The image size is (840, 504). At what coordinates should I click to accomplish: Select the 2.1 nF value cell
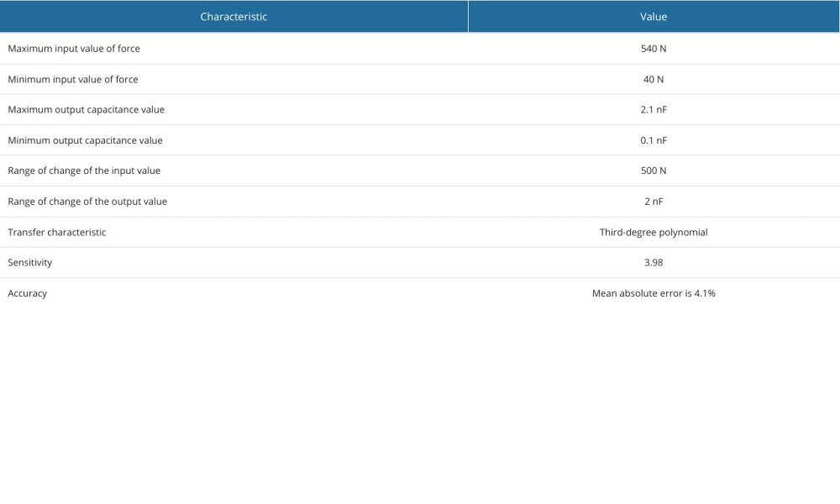(654, 110)
